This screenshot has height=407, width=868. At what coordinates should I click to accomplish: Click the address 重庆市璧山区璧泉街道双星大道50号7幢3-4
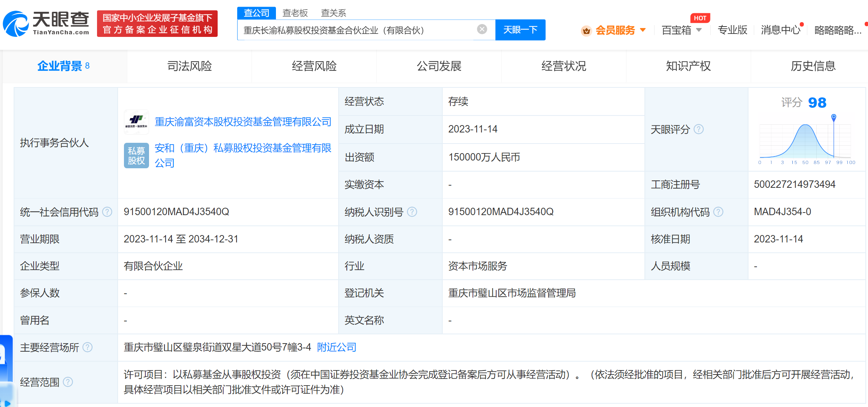coord(217,347)
